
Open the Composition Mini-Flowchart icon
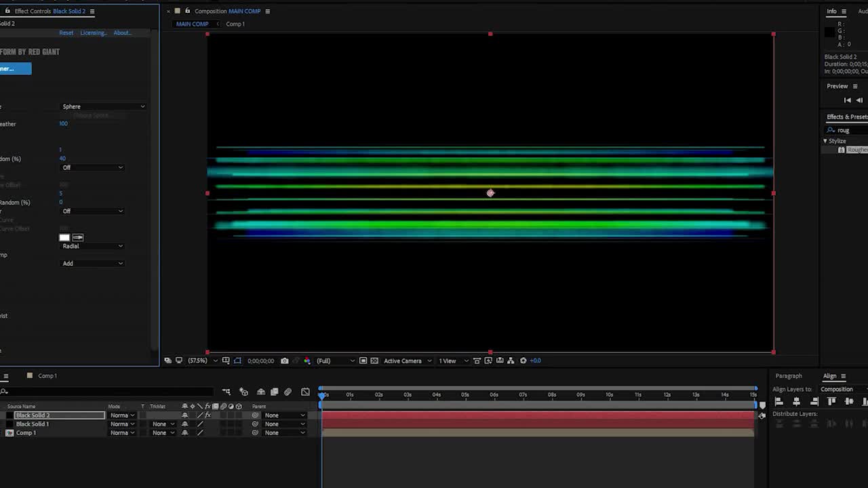point(226,392)
